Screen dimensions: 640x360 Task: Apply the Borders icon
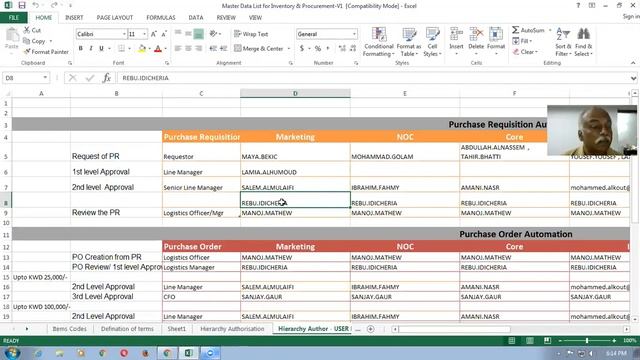(x=122, y=49)
